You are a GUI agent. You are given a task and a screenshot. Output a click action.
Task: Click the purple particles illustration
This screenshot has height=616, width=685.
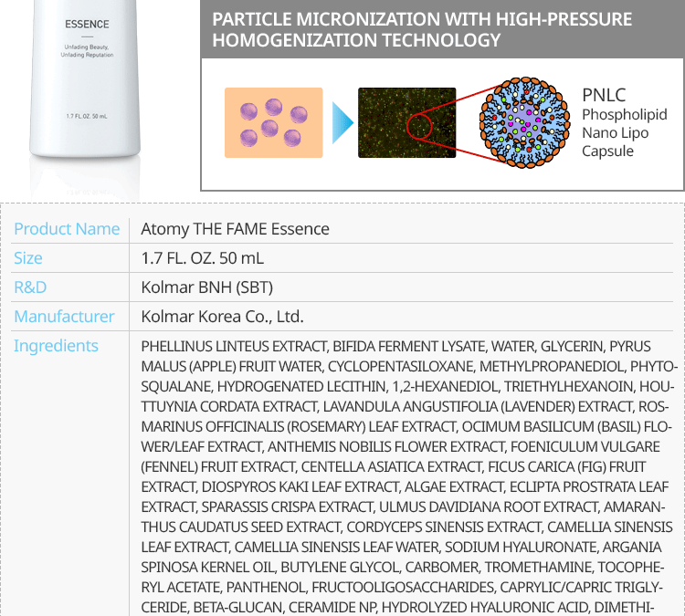coord(274,122)
